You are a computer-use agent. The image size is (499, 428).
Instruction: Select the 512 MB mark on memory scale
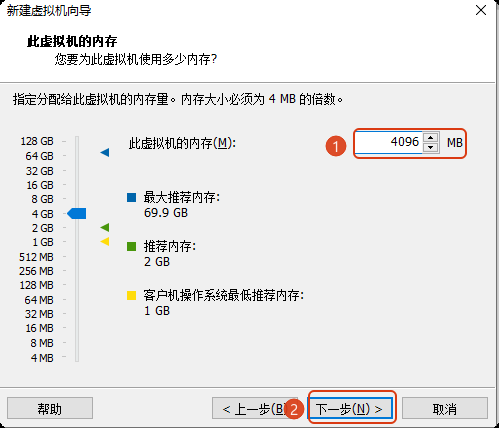[36, 257]
